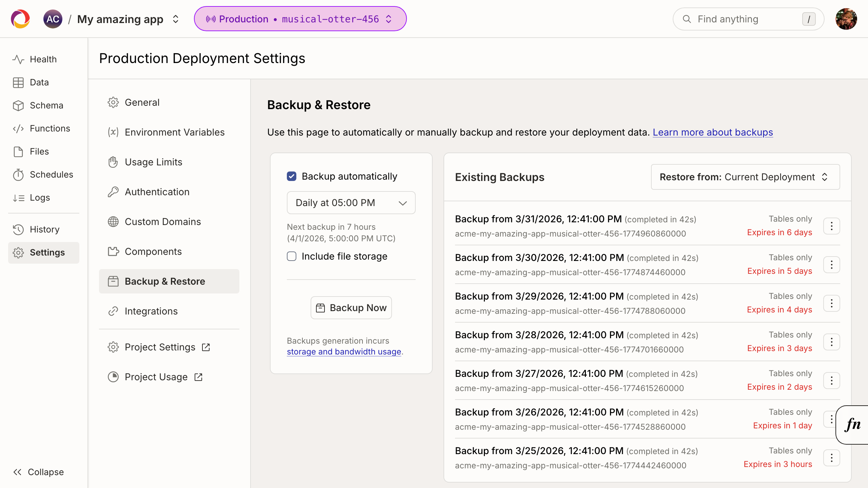Open options menu for 3/25/2026 backup
This screenshot has height=488, width=868.
pos(832,458)
